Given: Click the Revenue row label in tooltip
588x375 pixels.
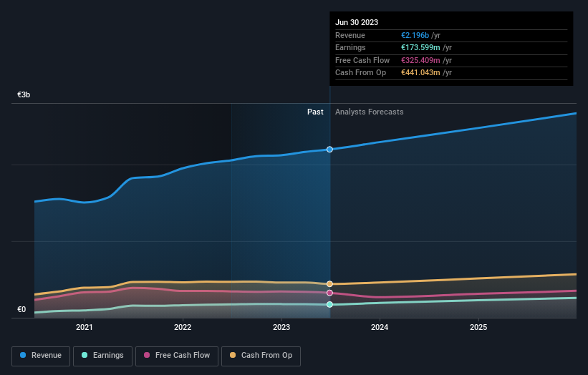Looking at the screenshot, I should 350,35.
